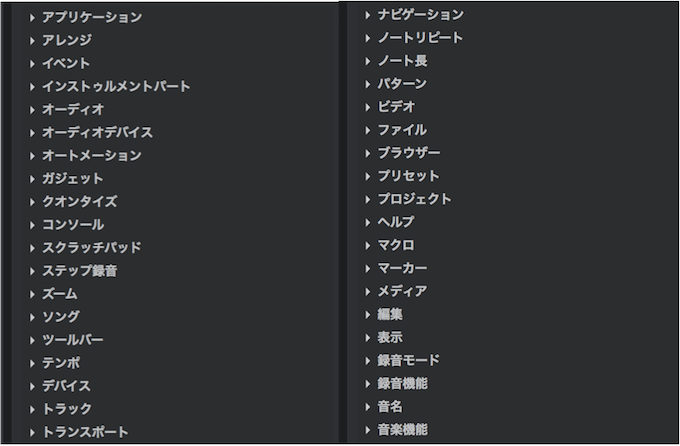Click the 録音モード category label
Viewport: 680px width, 446px height.
pyautogui.click(x=409, y=360)
